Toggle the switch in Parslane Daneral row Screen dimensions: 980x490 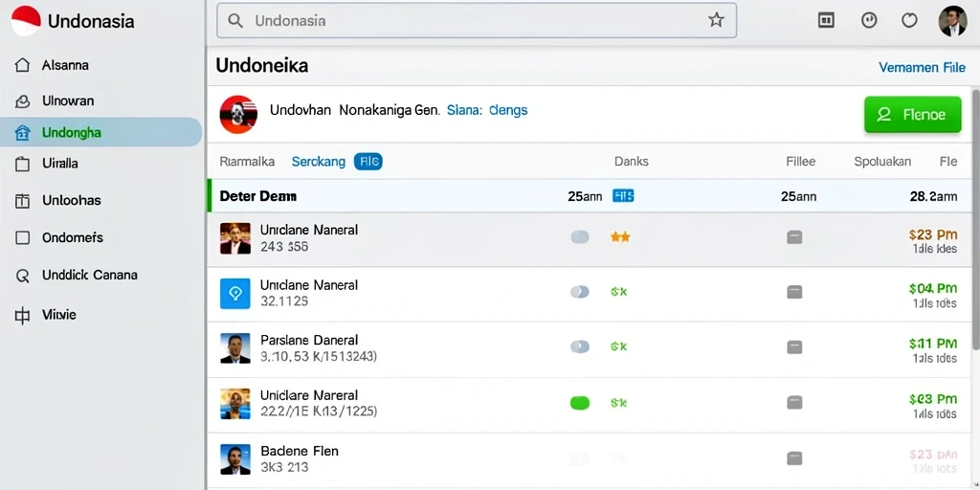pyautogui.click(x=580, y=346)
